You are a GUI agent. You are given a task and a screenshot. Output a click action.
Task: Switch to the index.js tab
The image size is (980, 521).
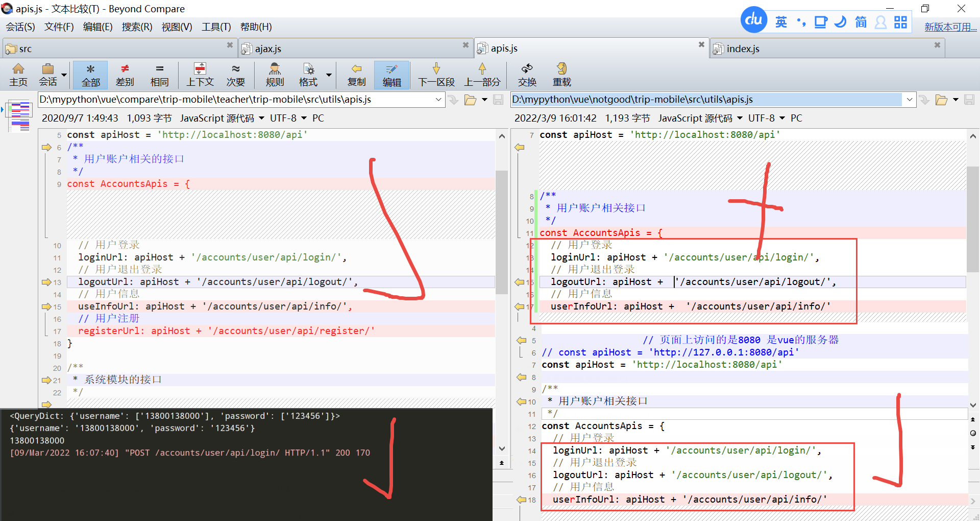(x=827, y=49)
